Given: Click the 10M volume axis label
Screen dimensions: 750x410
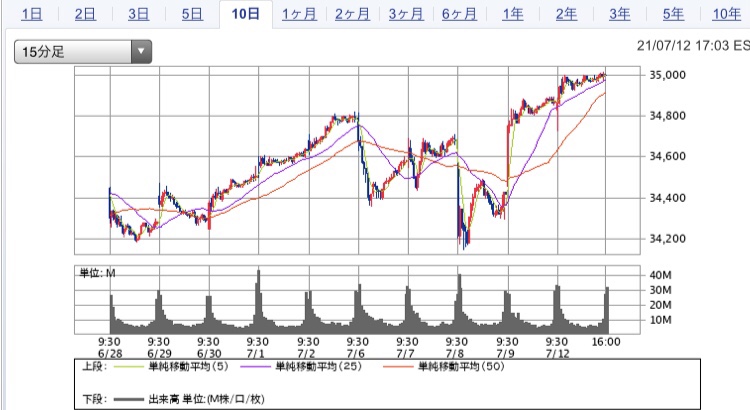Looking at the screenshot, I should (x=661, y=320).
